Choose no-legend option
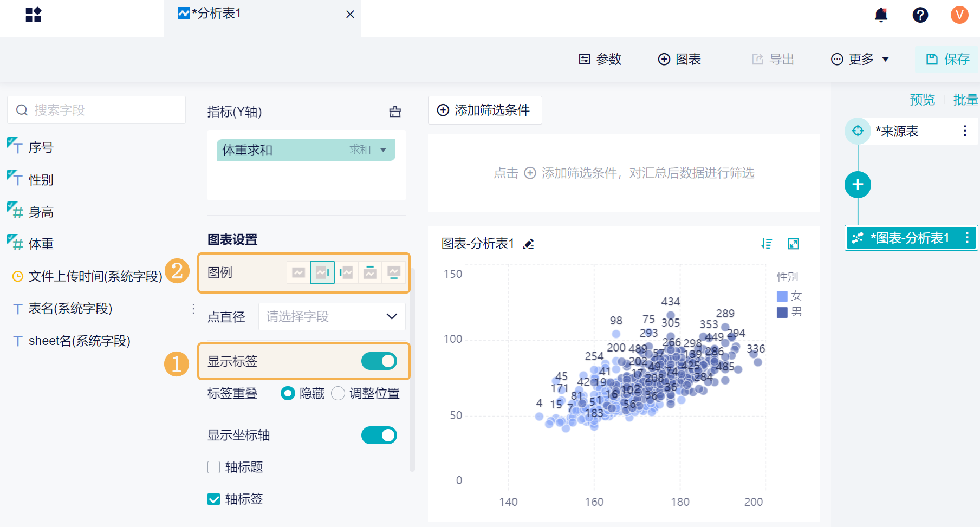 [x=298, y=272]
